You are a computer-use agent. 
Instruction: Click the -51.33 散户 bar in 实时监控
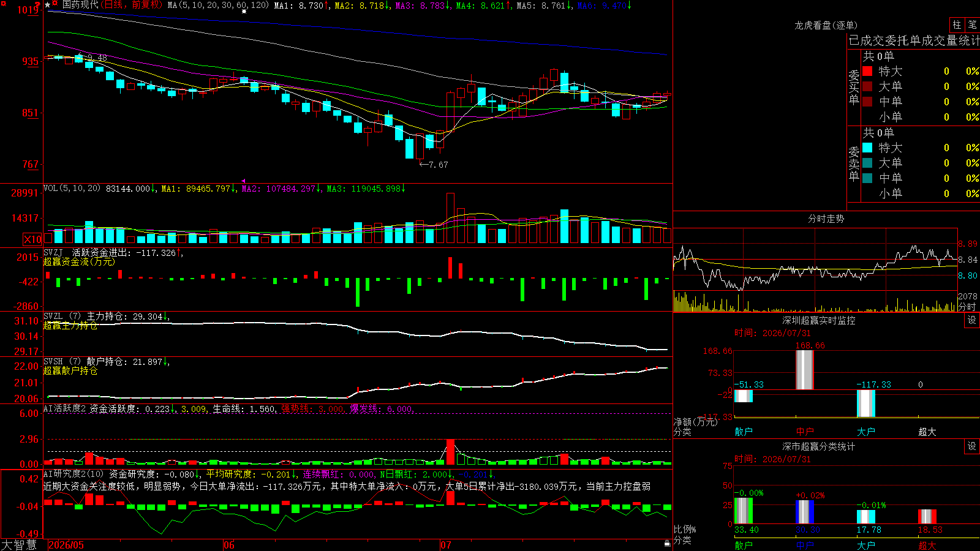(744, 396)
